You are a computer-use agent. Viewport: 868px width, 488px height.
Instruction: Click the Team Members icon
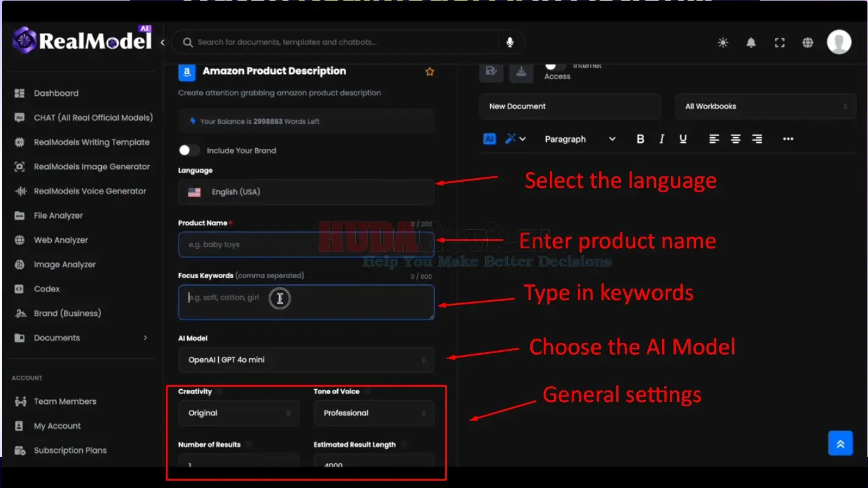point(20,401)
